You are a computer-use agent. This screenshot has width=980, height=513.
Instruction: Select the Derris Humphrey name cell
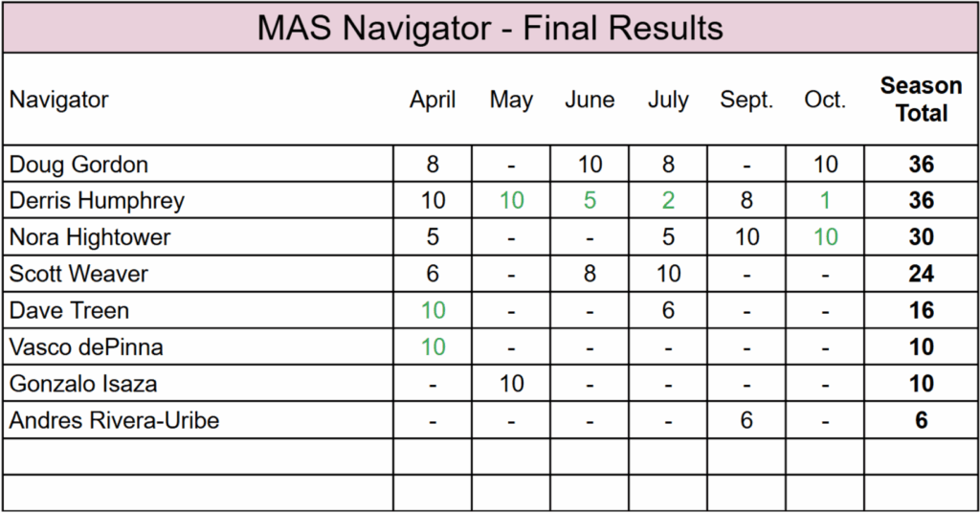tap(97, 201)
